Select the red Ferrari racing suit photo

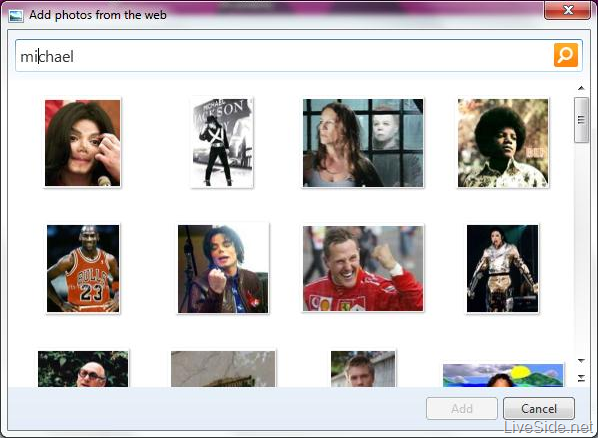(x=363, y=269)
